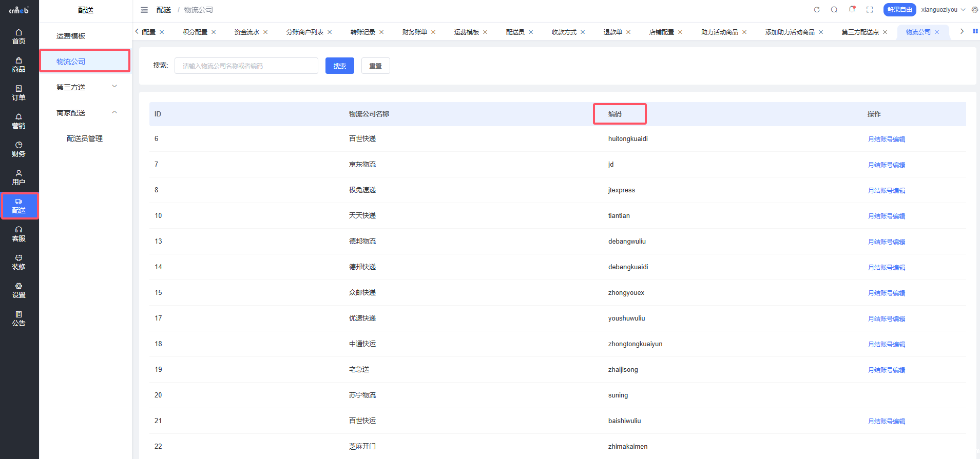Open 装修 decoration section in sidebar
This screenshot has height=459, width=980.
coord(19,262)
